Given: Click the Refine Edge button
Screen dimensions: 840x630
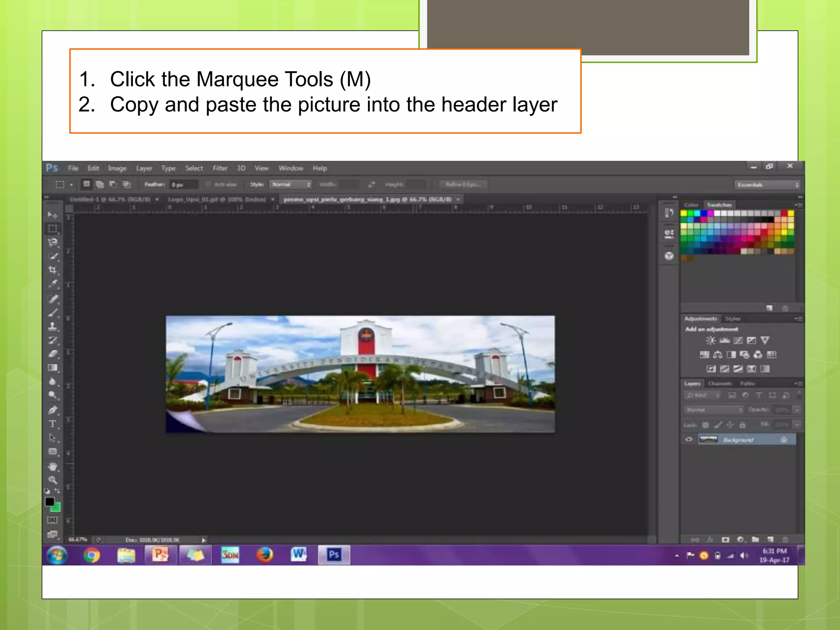Looking at the screenshot, I should 463,185.
